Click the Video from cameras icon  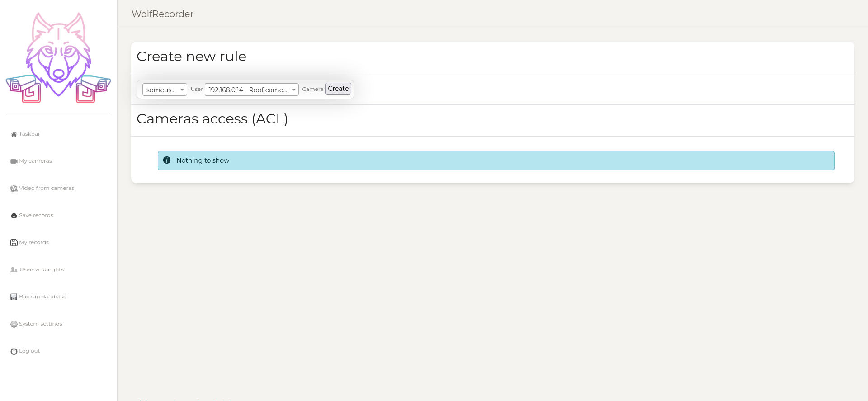coord(14,189)
